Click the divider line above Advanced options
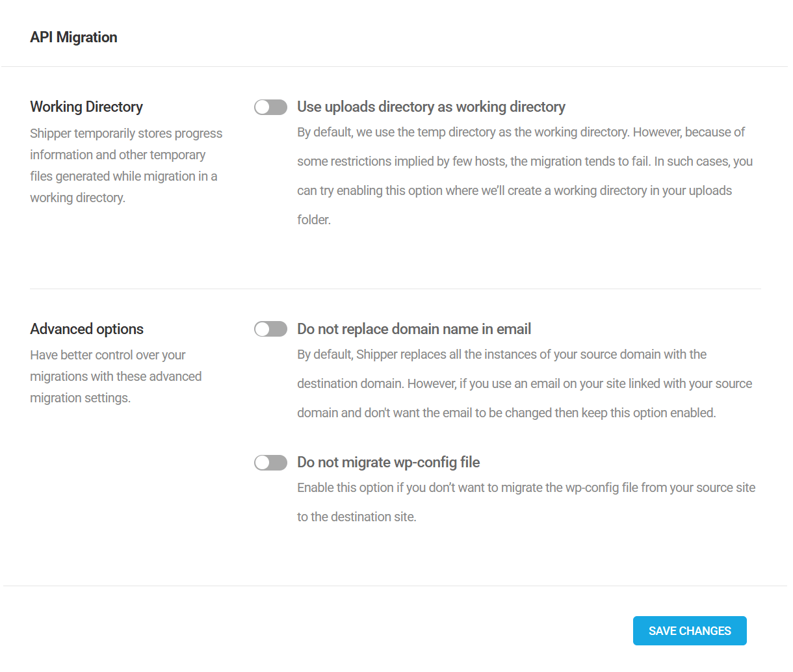The width and height of the screenshot is (793, 672). click(395, 289)
